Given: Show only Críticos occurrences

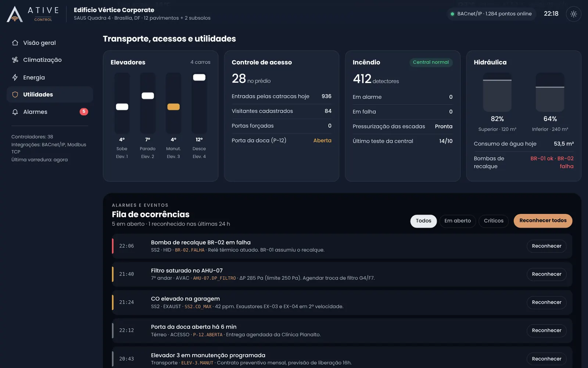Looking at the screenshot, I should point(494,221).
